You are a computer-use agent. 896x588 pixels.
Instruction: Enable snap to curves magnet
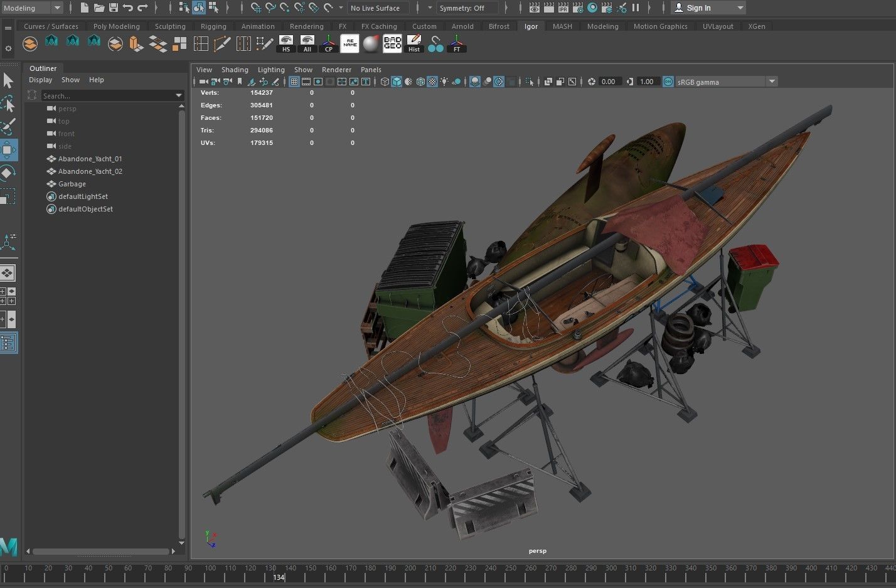[270, 8]
